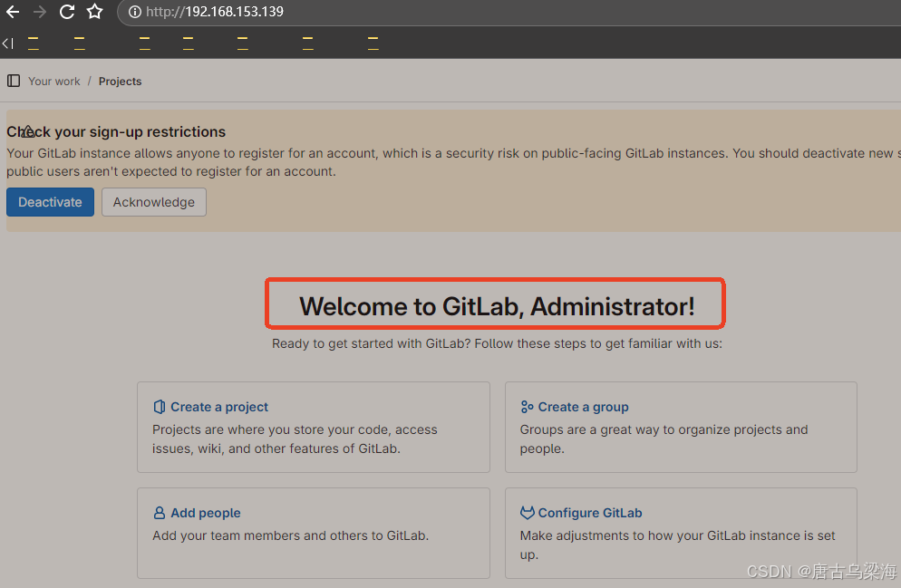Open the Configure GitLab link
The width and height of the screenshot is (901, 588).
tap(589, 513)
